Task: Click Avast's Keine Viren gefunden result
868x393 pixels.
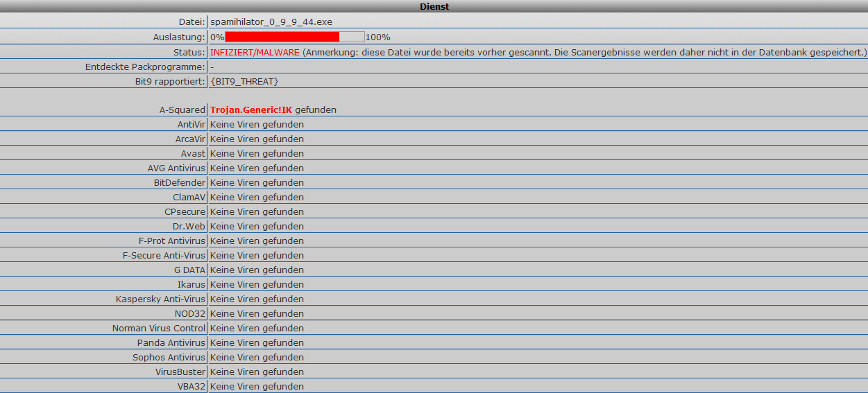Action: pos(257,153)
